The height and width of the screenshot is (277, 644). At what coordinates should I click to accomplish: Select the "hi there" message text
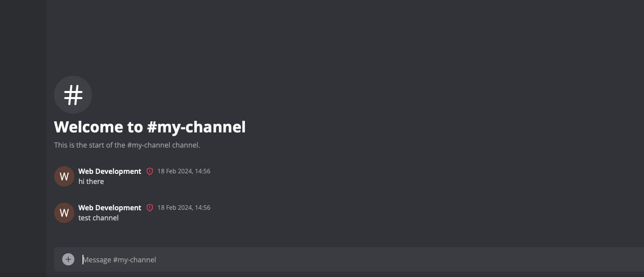point(91,181)
